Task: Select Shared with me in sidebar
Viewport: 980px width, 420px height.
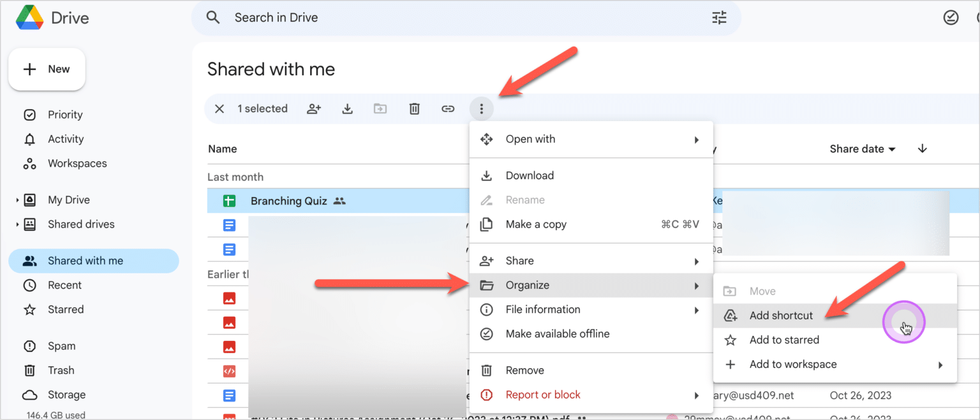Action: (94, 261)
